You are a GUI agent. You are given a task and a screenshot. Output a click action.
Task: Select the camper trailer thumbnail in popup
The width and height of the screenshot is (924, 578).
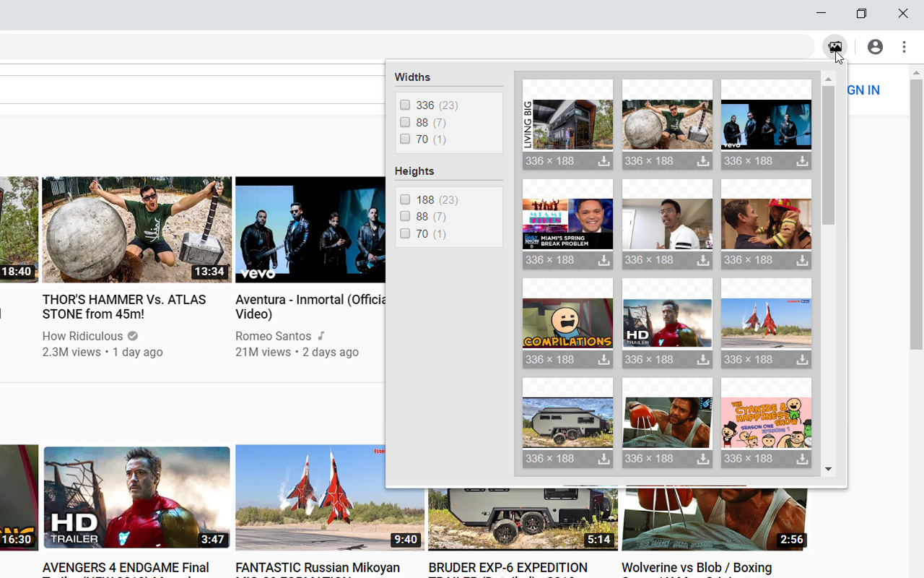(567, 423)
